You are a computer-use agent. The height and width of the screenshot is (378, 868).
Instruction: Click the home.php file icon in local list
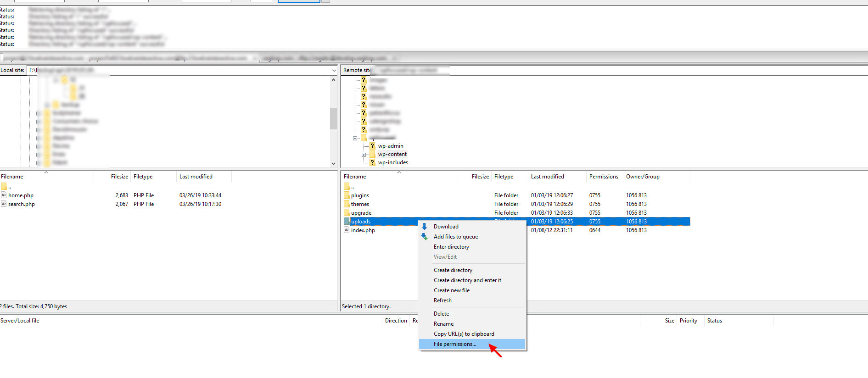click(4, 195)
